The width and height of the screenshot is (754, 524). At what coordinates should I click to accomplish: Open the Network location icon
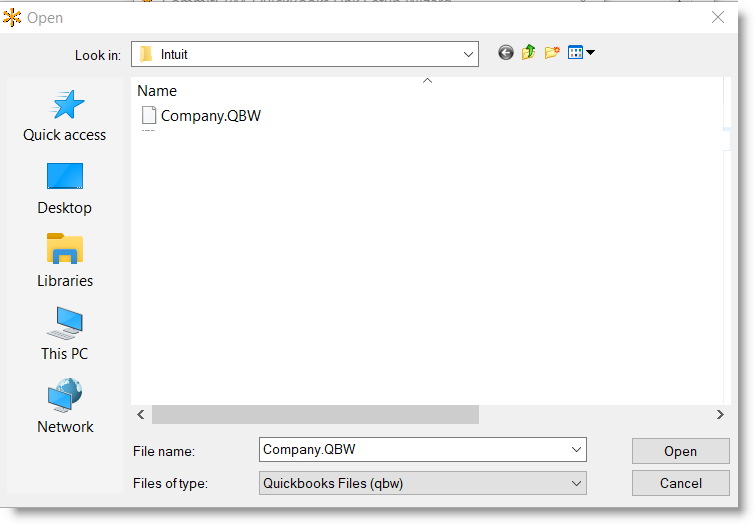65,396
